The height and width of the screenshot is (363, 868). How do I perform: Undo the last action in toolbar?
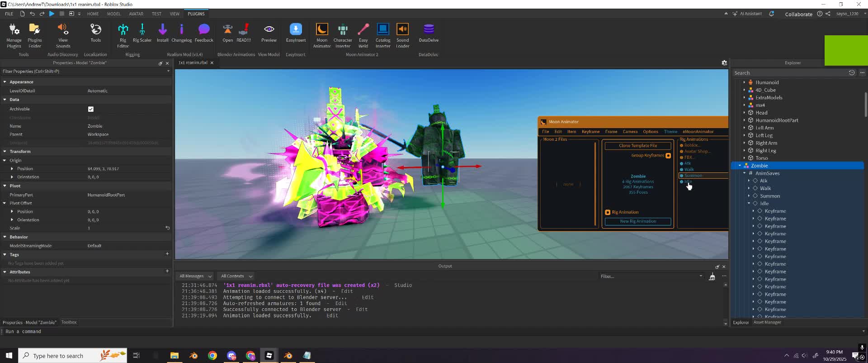pos(32,14)
